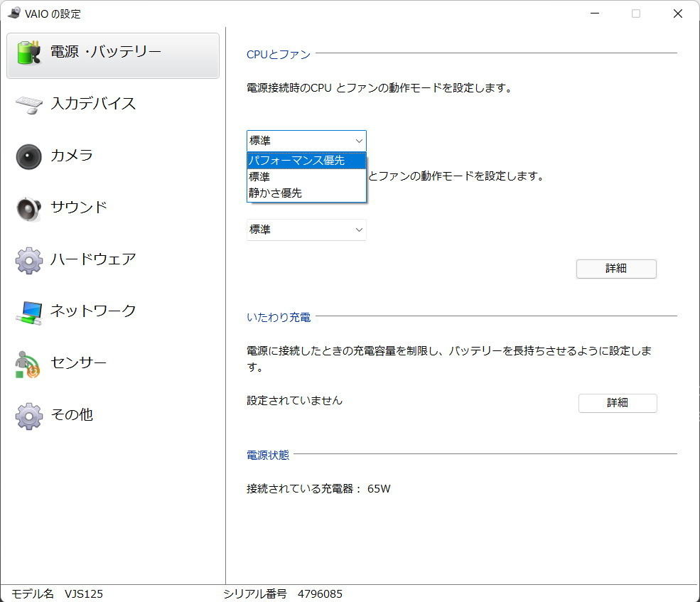Screen dimensions: 700x602
Task: Click the 電源・バッテリー battery icon
Action: [x=28, y=53]
